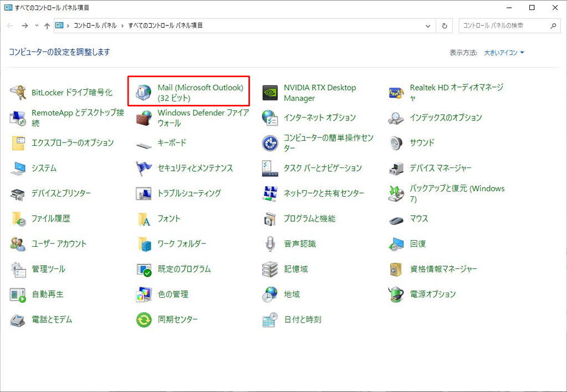Show recent locations dropdown arrow

(37, 26)
